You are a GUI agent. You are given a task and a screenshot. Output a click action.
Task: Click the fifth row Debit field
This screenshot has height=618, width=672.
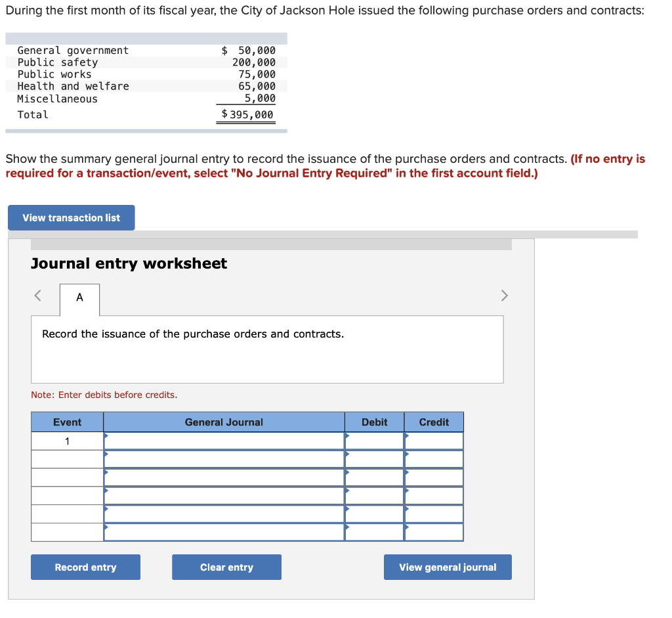tap(375, 514)
